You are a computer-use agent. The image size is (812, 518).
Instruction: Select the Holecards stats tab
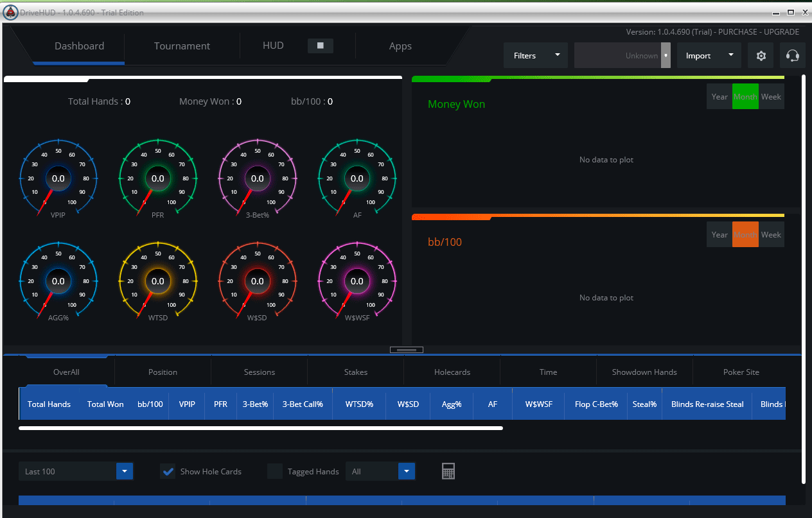tap(452, 372)
